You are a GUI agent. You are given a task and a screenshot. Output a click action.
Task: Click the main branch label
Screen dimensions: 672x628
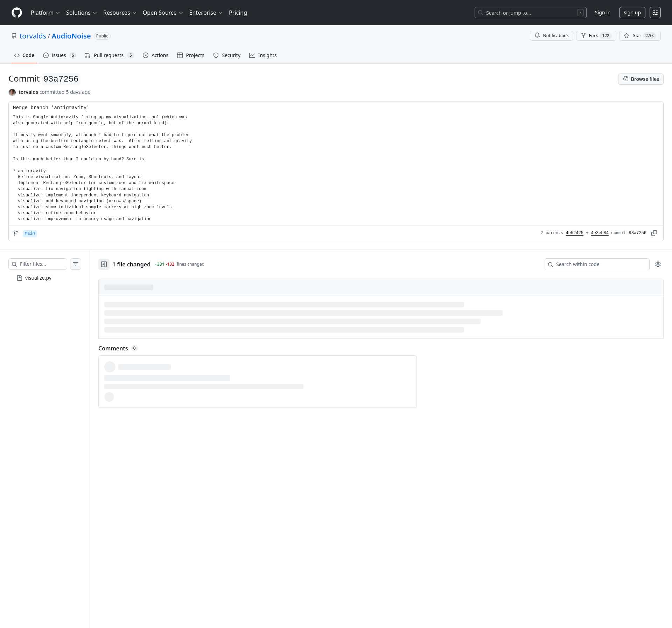[30, 233]
